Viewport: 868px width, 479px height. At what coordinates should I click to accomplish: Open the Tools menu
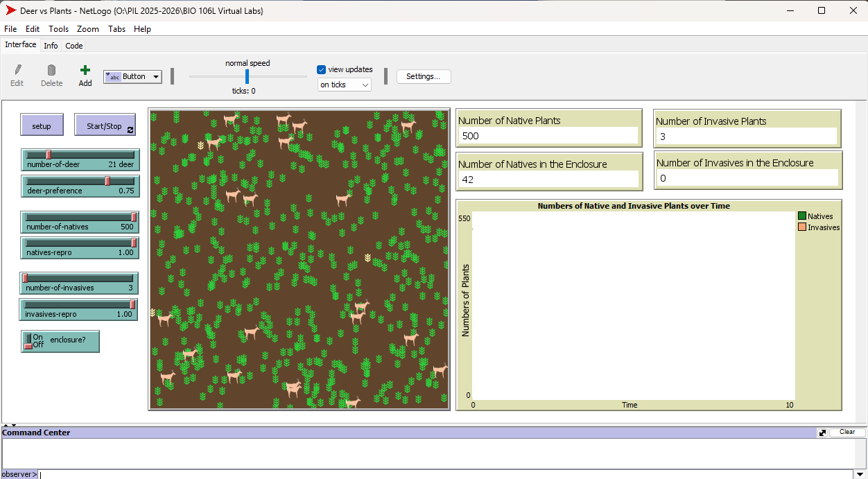(x=58, y=29)
